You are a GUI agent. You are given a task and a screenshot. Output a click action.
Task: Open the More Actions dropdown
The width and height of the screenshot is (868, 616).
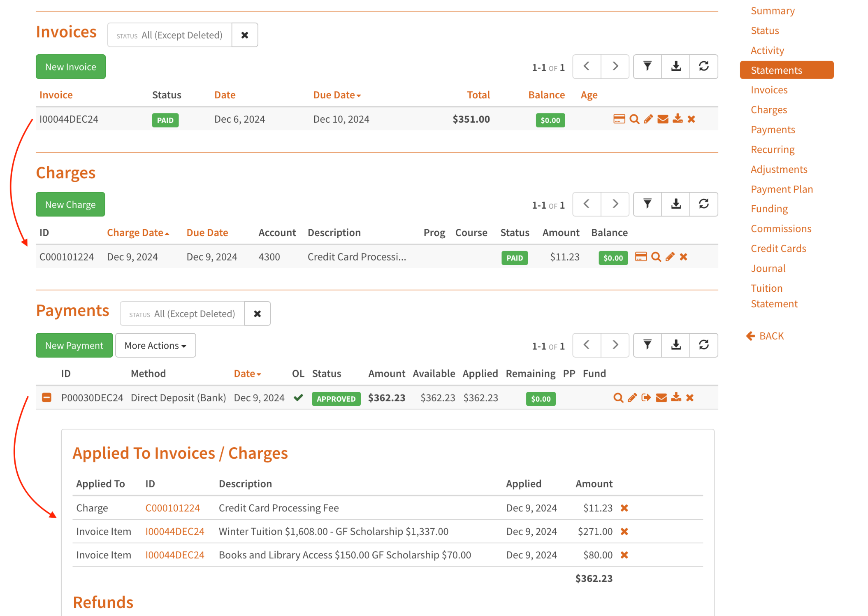point(155,346)
